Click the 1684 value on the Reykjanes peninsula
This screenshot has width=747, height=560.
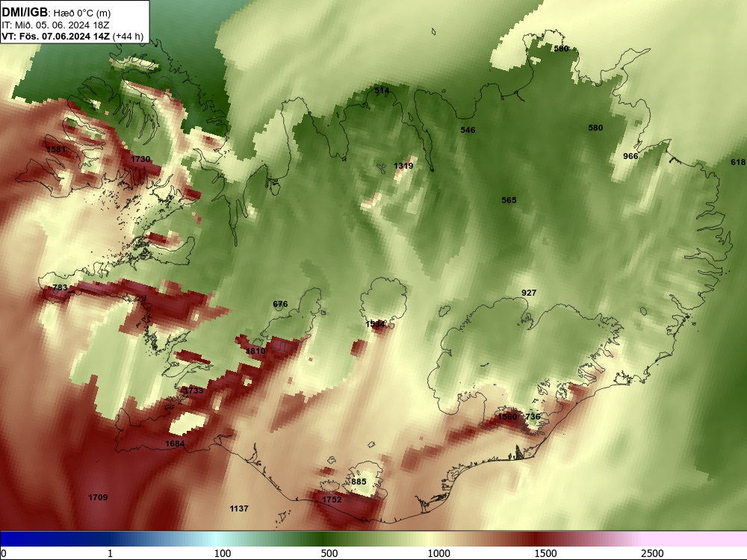pos(175,444)
